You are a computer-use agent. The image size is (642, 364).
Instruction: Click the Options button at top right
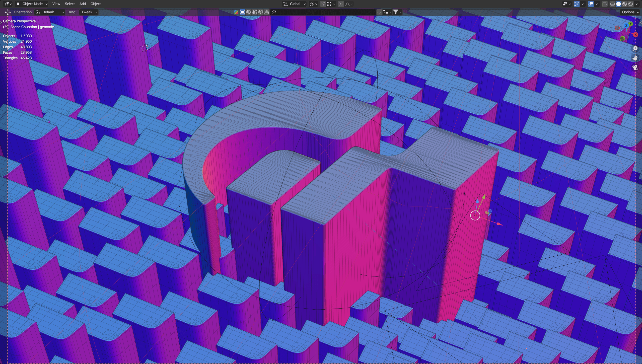[629, 12]
